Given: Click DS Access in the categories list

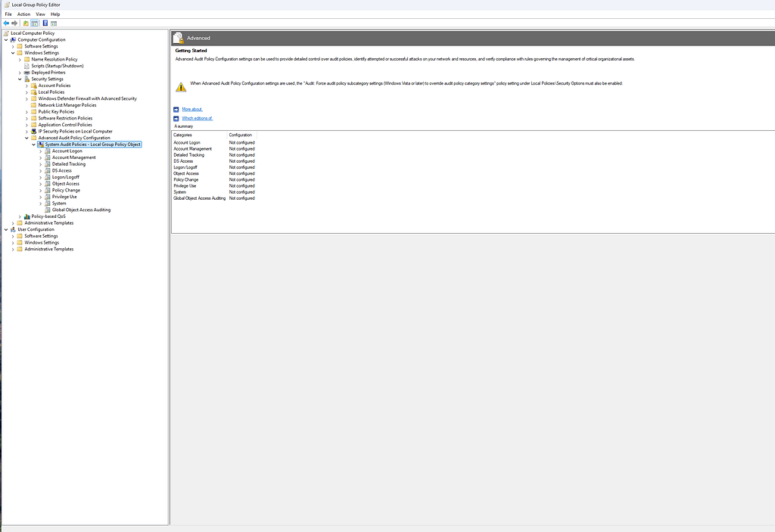Looking at the screenshot, I should [183, 161].
